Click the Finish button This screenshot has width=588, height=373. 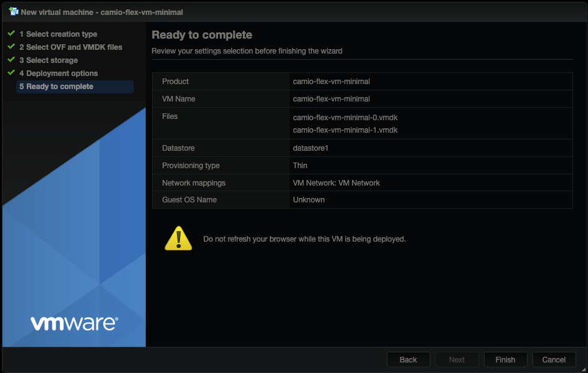click(x=505, y=360)
